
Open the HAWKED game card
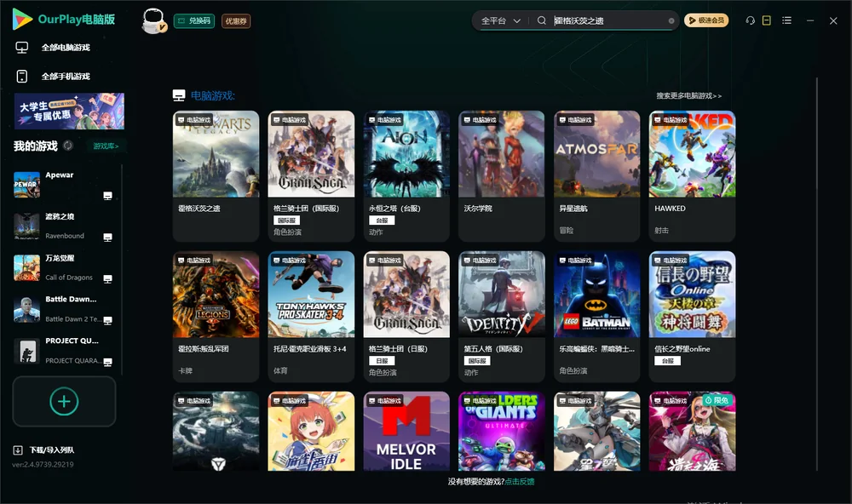pyautogui.click(x=692, y=176)
